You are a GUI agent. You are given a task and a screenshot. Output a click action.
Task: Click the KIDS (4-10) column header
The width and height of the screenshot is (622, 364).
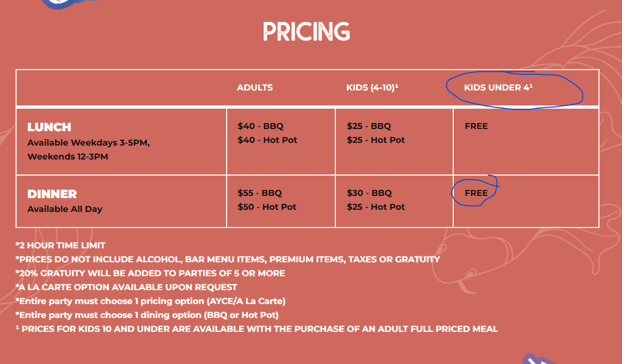(372, 88)
